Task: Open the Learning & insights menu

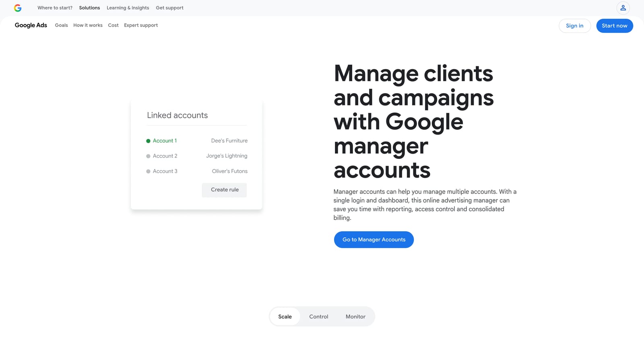Action: 128,8
